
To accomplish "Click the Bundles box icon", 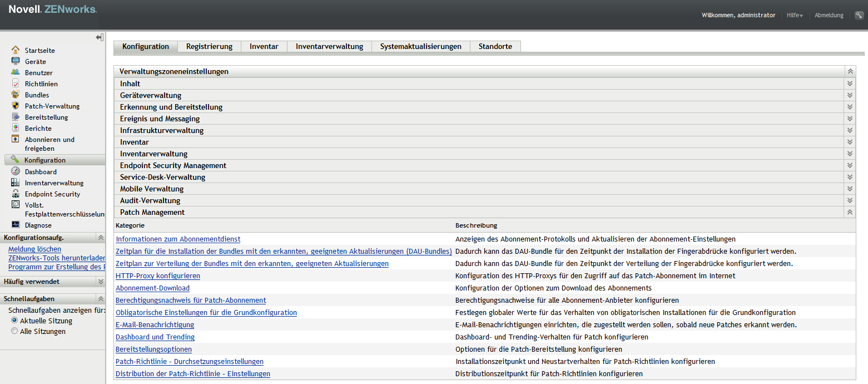I will point(16,95).
